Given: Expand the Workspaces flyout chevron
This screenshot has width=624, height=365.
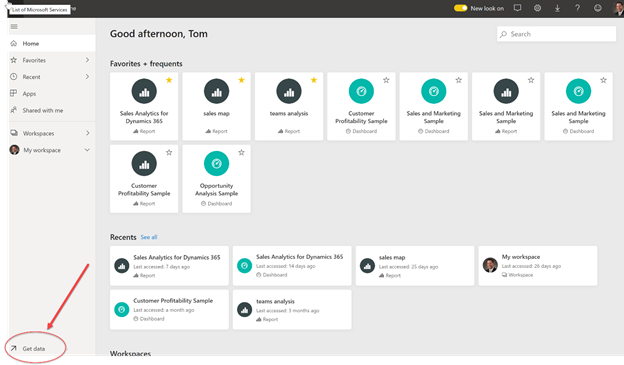Looking at the screenshot, I should tap(87, 133).
